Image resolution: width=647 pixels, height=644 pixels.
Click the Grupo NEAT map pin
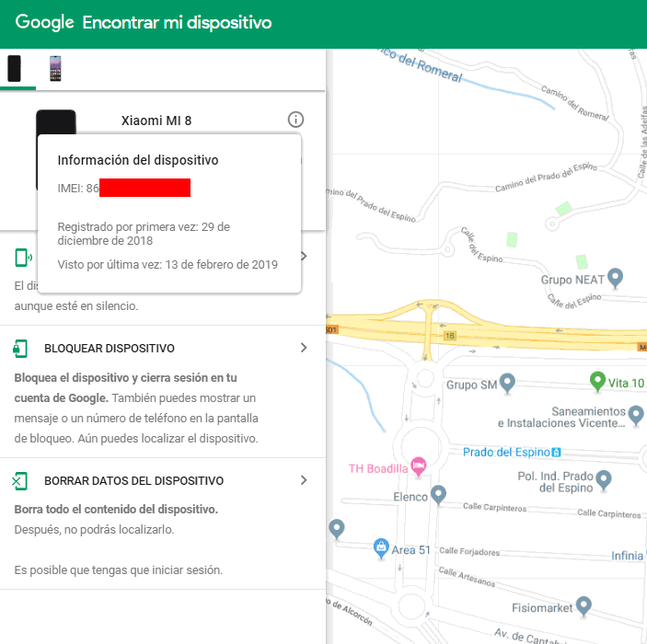coord(616,278)
